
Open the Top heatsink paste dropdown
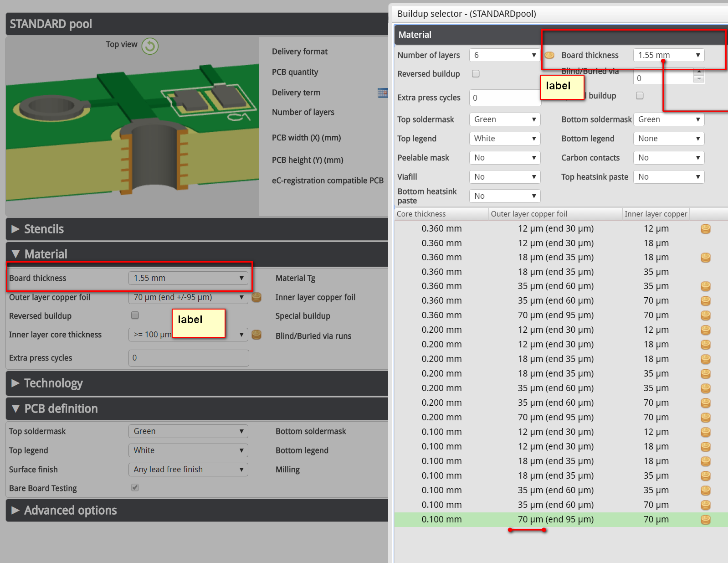[x=669, y=177]
